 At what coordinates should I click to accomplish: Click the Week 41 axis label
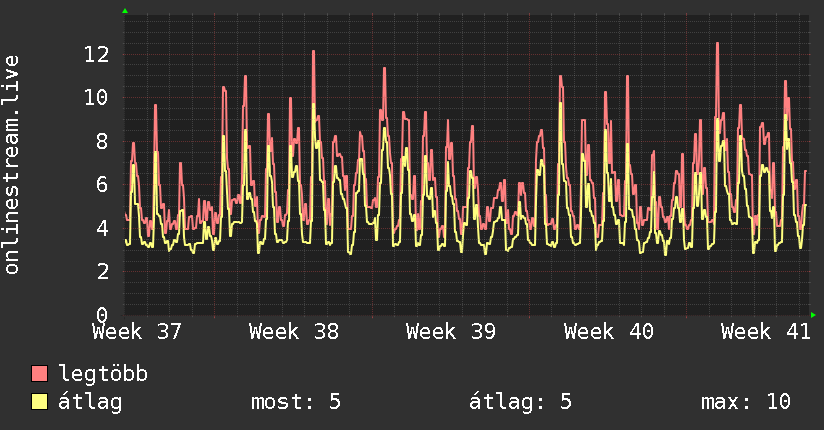(x=766, y=332)
